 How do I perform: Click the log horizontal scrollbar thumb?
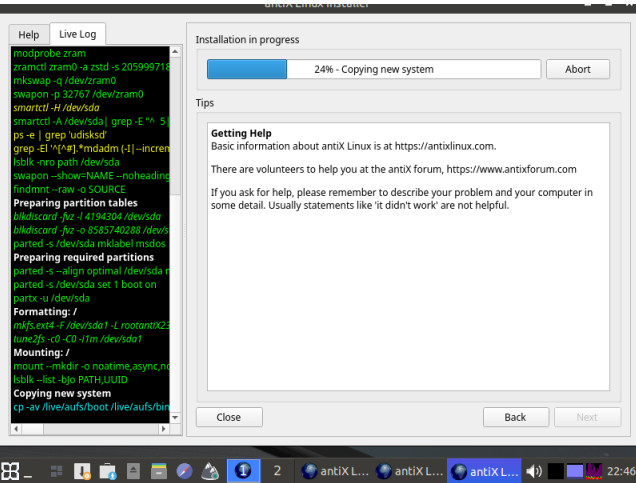[32, 429]
